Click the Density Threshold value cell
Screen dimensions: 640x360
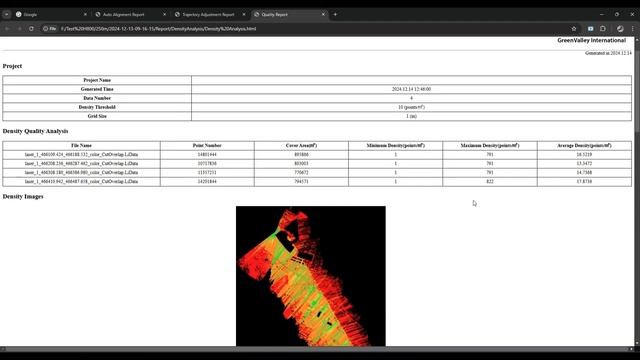click(411, 107)
